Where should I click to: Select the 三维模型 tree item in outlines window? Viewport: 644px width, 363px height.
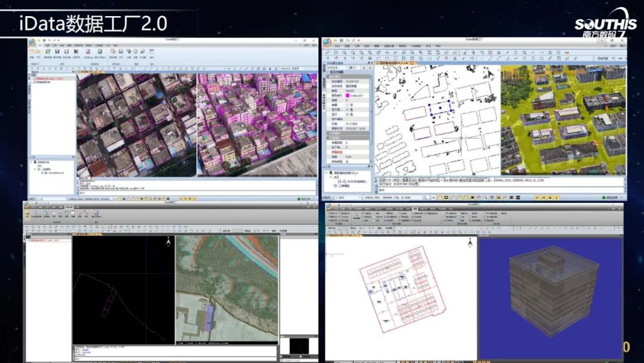tap(344, 186)
